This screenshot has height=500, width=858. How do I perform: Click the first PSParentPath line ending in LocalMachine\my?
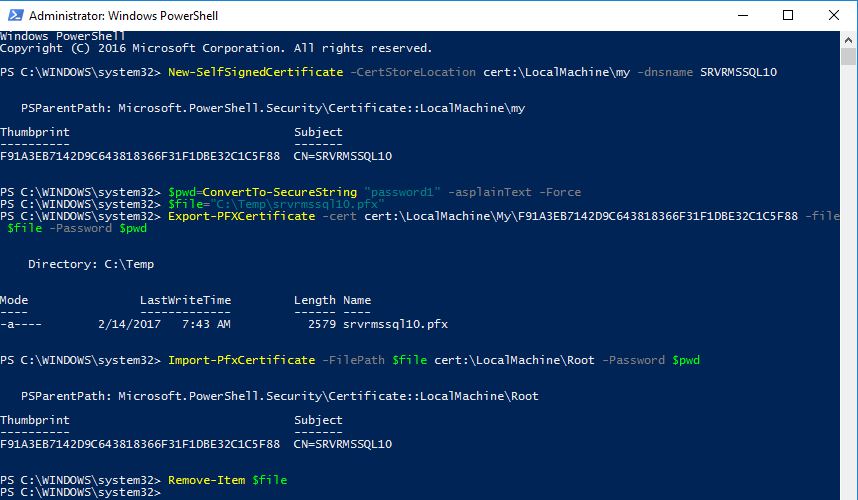click(x=273, y=108)
